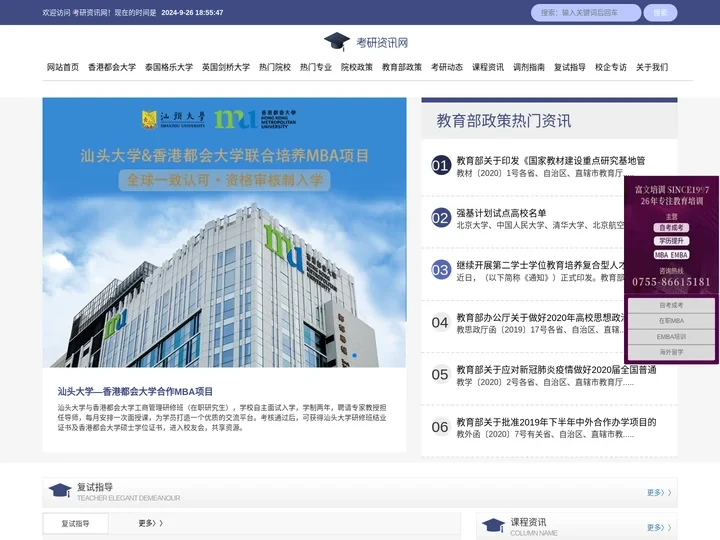Open 热门院校 navigation item
720x540 pixels.
coord(275,67)
